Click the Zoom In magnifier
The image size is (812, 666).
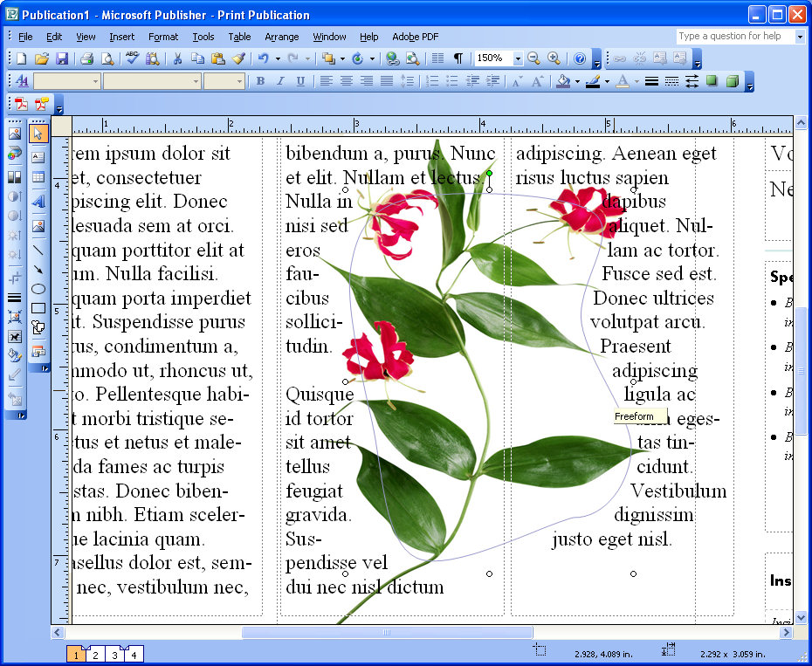tap(554, 58)
